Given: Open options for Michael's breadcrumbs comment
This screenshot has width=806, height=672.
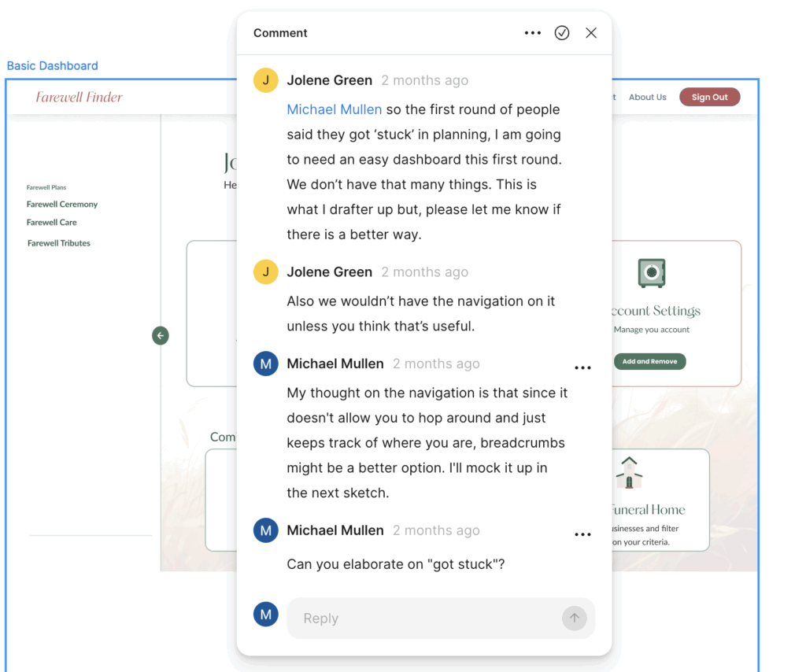Looking at the screenshot, I should tap(582, 367).
